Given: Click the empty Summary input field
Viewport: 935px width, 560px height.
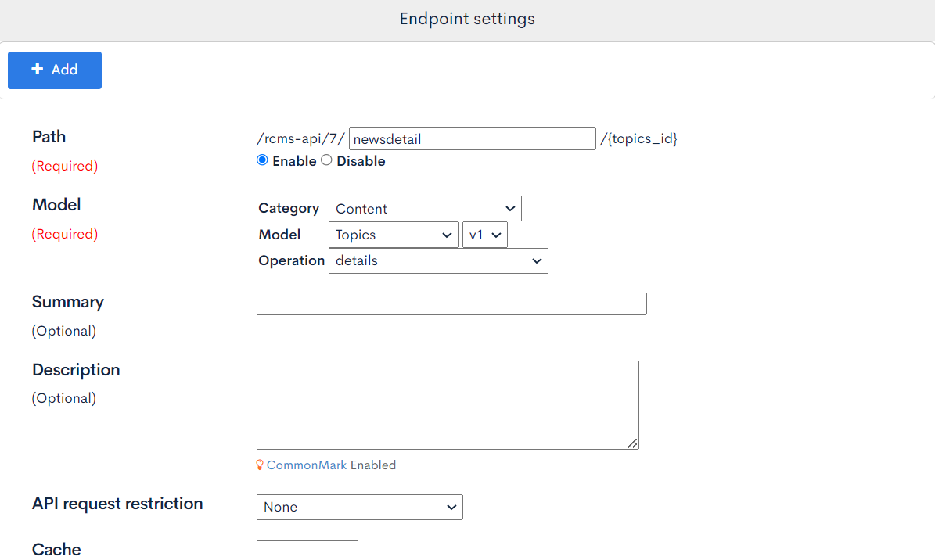Looking at the screenshot, I should 451,303.
